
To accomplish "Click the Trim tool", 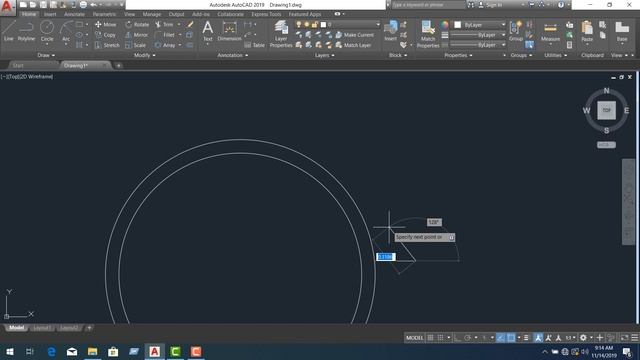I will tap(164, 24).
